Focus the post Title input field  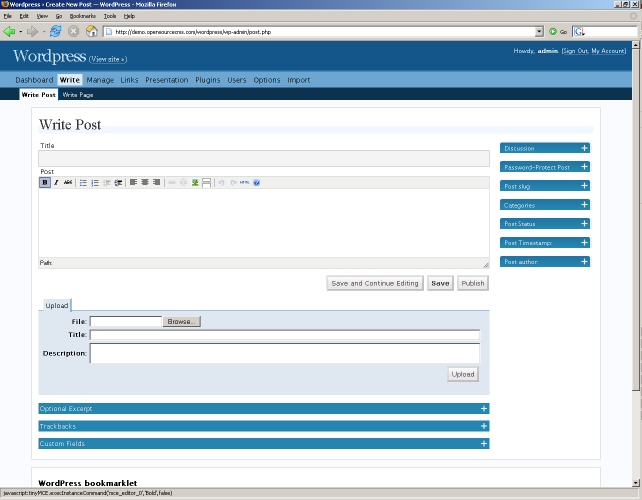[x=264, y=158]
